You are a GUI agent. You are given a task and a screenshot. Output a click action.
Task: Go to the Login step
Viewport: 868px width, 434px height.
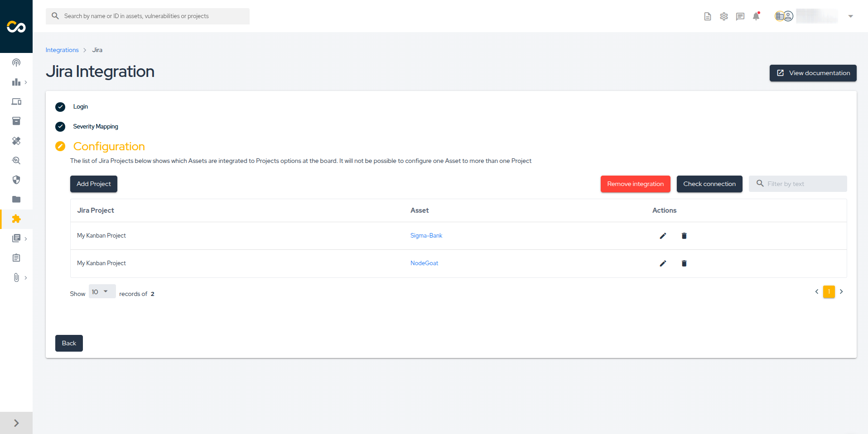[80, 107]
